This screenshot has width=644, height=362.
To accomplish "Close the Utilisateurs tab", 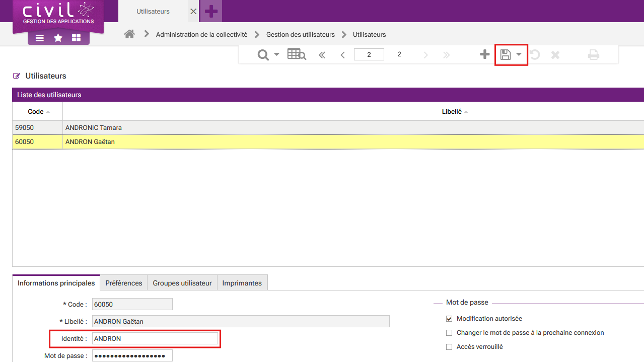I will (x=193, y=11).
